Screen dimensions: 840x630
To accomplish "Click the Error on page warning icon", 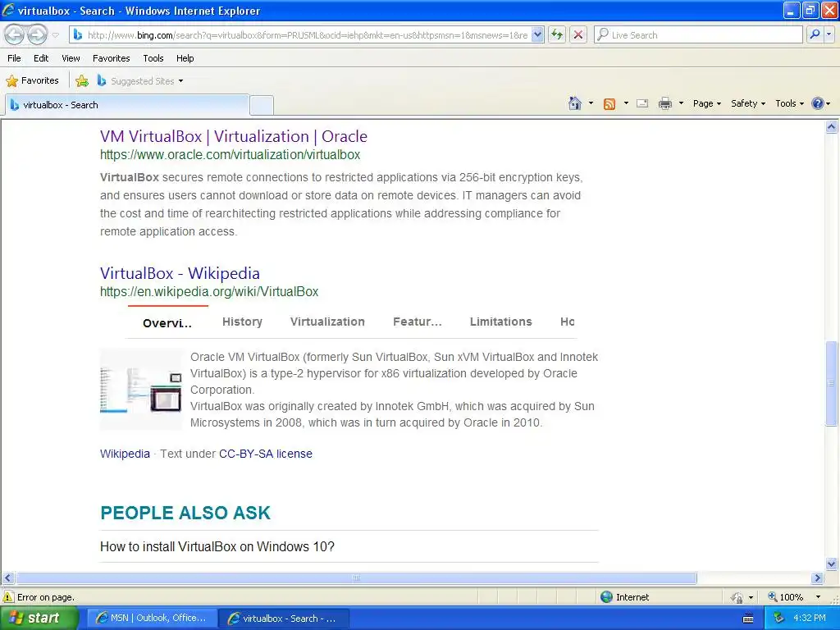I will pos(8,597).
